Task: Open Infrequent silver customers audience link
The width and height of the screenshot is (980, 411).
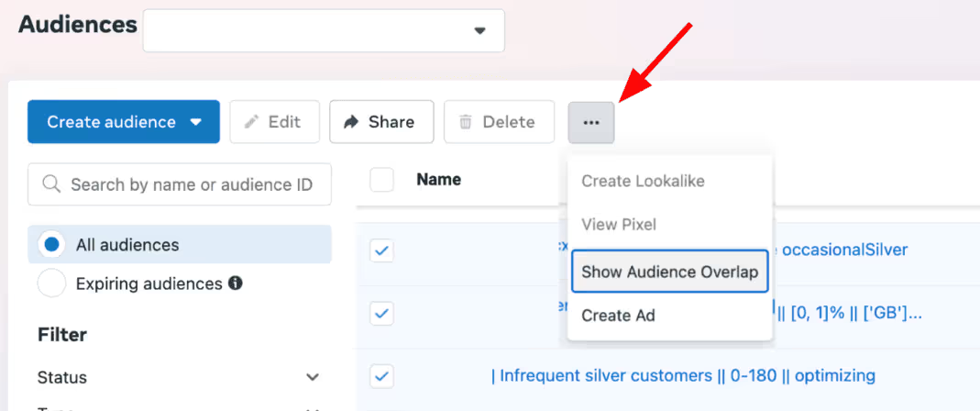Action: pos(683,376)
